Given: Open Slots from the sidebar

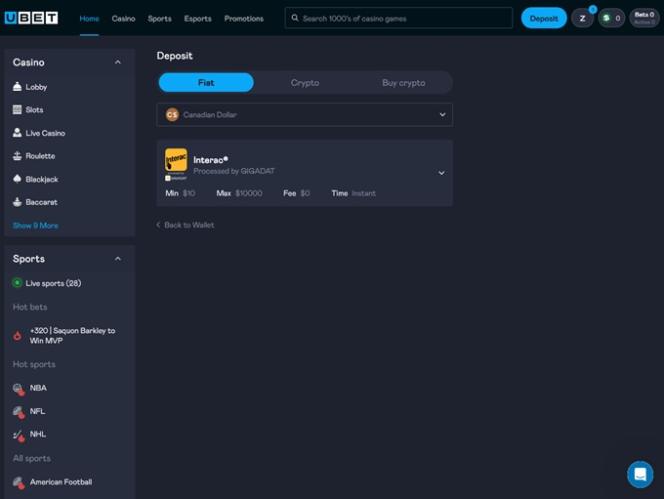Looking at the screenshot, I should click(34, 110).
